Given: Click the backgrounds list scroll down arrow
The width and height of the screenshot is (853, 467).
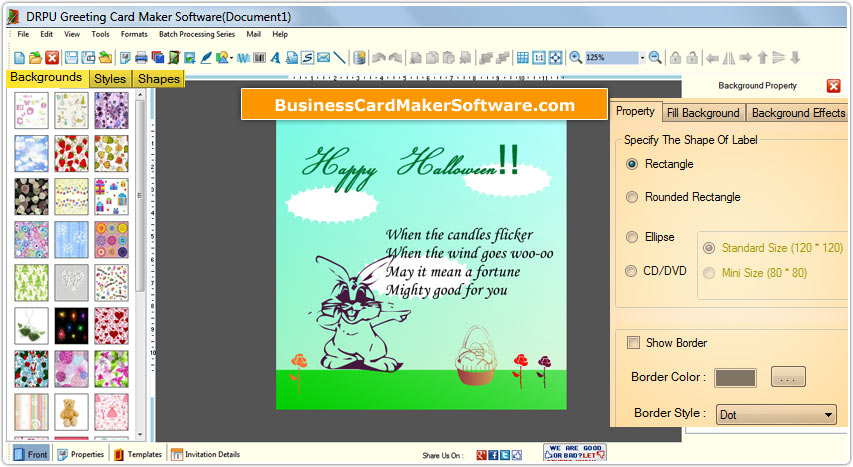Looking at the screenshot, I should (140, 435).
